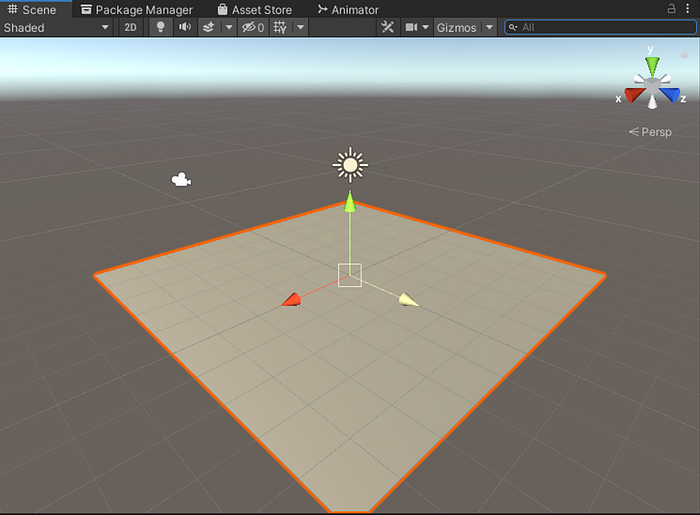The width and height of the screenshot is (700, 515).
Task: Click the blue Z-axis cone on orientation gizmo
Action: (x=673, y=94)
